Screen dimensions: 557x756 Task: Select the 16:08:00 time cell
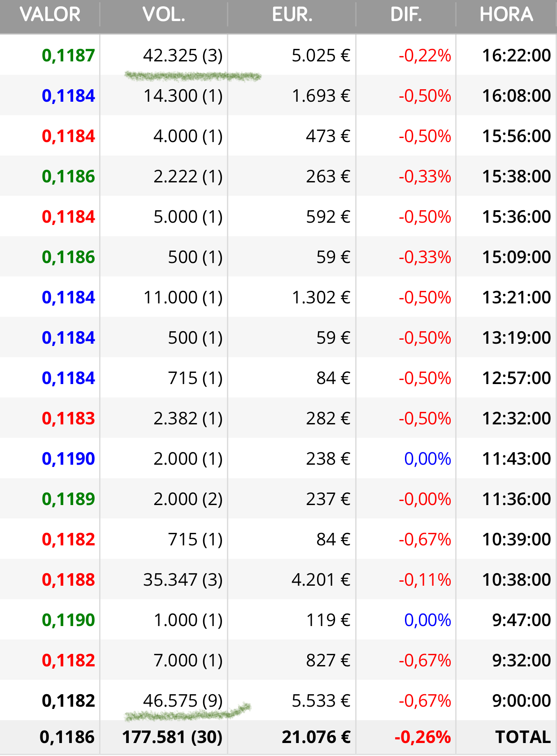516,96
